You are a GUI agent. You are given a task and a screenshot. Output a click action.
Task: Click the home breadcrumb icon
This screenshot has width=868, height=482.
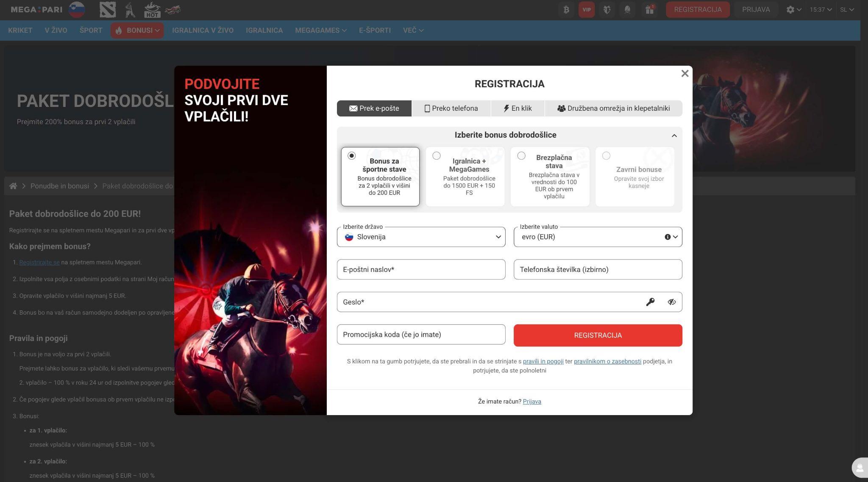(x=13, y=186)
